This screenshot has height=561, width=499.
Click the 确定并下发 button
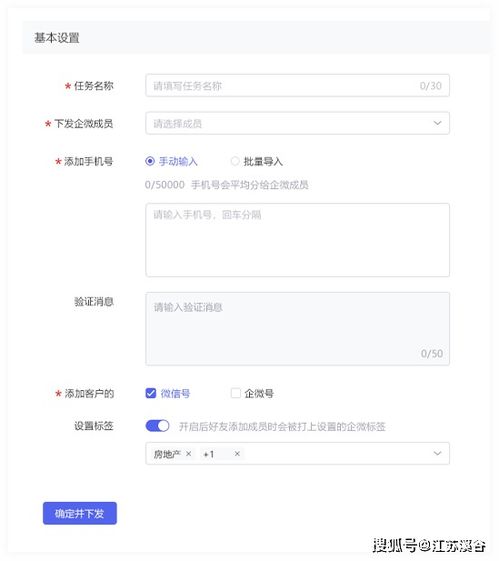tap(80, 513)
